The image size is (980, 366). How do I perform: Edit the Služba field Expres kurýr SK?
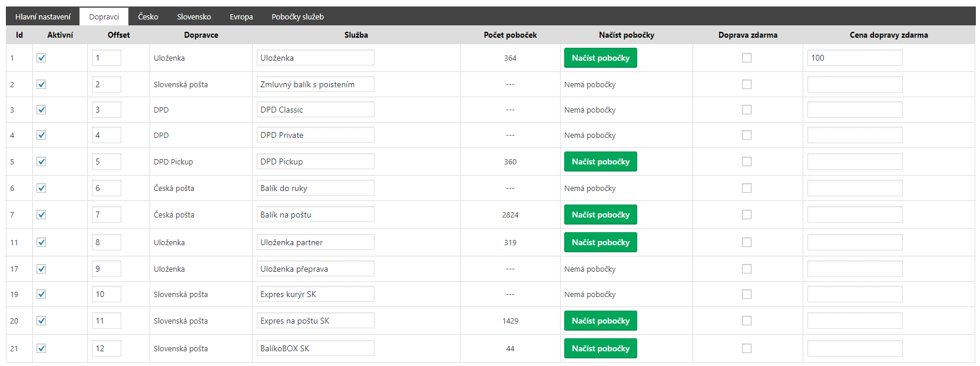[316, 294]
